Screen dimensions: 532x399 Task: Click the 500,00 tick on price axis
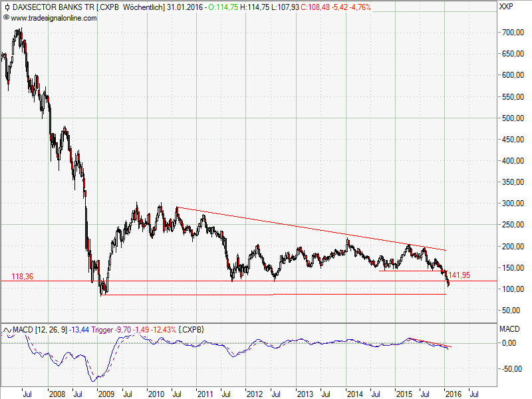coord(512,118)
